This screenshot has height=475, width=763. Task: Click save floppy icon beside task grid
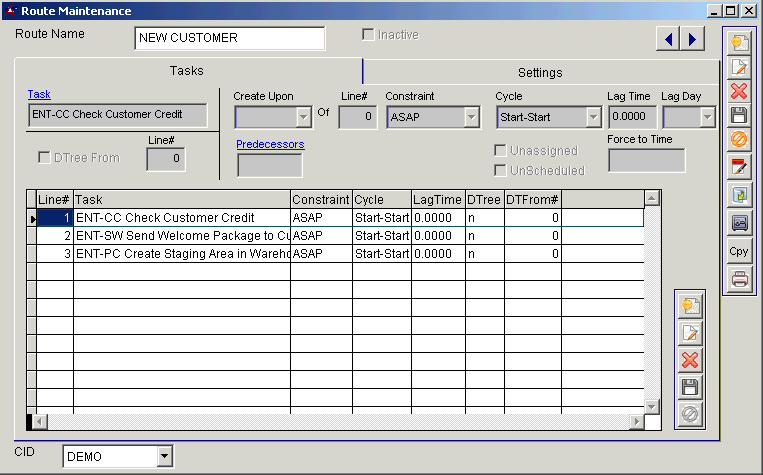[x=689, y=387]
